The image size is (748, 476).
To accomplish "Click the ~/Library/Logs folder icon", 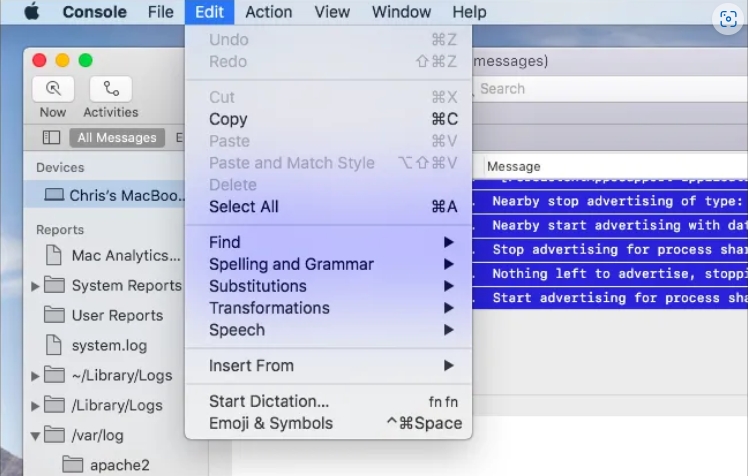I will click(54, 375).
